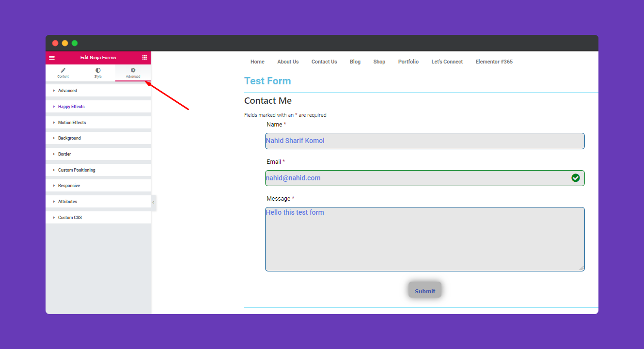This screenshot has height=349, width=644.
Task: Open the widgets grid icon
Action: coord(144,58)
